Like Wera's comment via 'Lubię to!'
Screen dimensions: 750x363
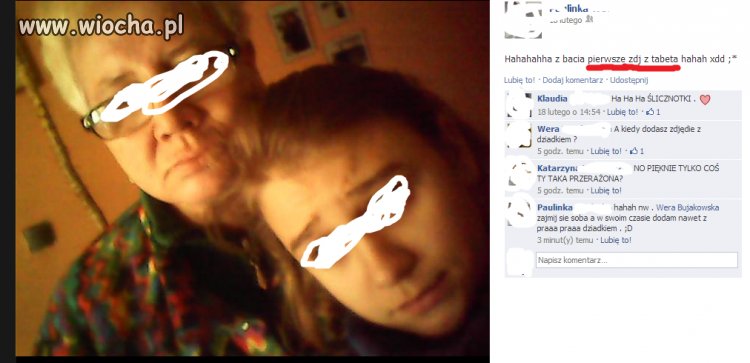click(x=606, y=151)
